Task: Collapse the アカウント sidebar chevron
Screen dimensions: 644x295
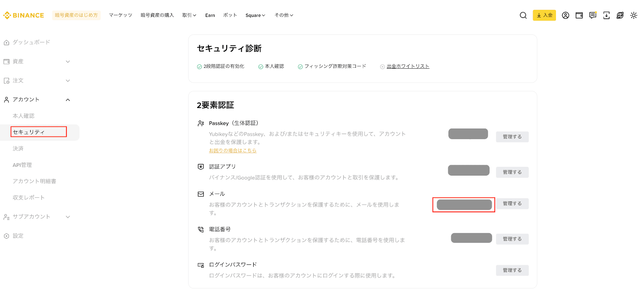Action: pos(68,100)
